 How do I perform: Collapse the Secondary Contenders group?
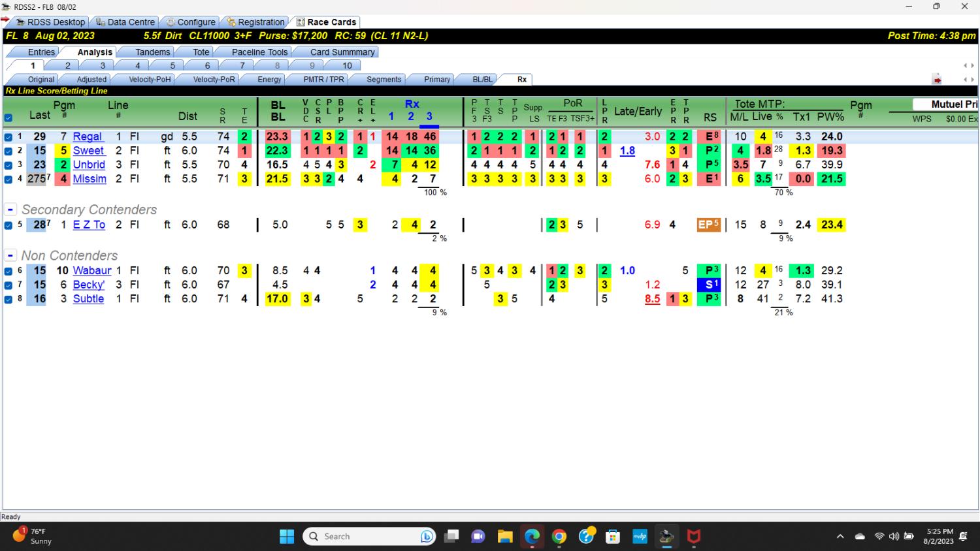(x=10, y=210)
